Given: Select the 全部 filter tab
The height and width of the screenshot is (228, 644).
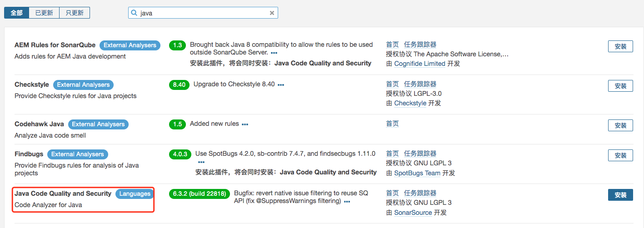Looking at the screenshot, I should click(x=17, y=13).
